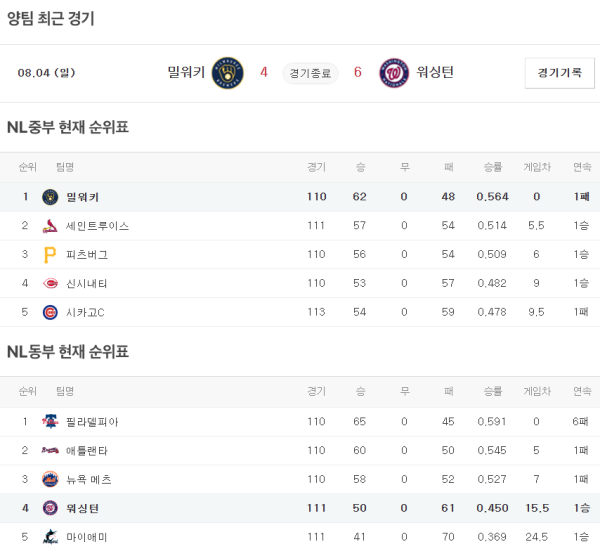The image size is (600, 556).
Task: Click the 게임차 column header in NL동부 table
Action: [x=536, y=391]
